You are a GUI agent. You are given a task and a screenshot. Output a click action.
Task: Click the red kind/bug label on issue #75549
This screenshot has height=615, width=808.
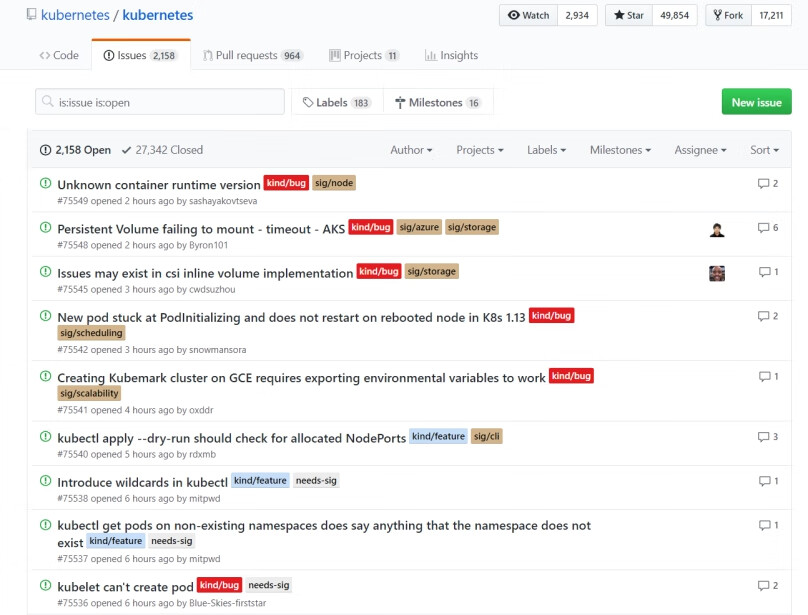285,183
